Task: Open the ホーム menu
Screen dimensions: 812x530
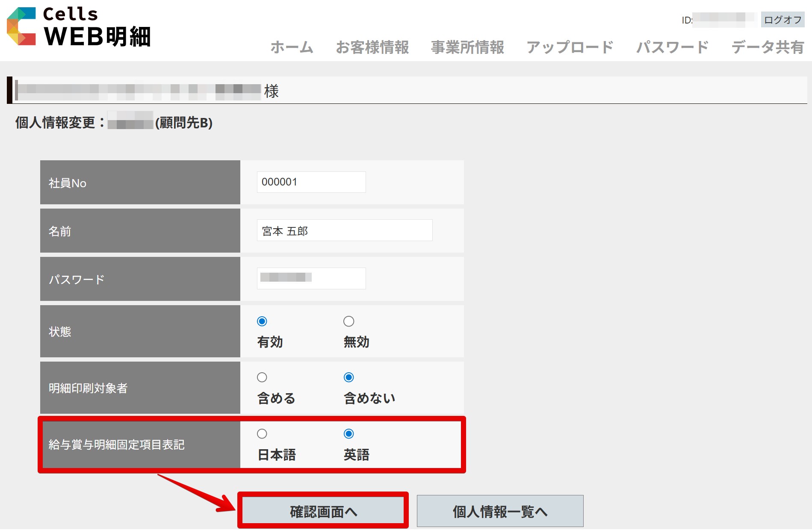Action: tap(292, 47)
